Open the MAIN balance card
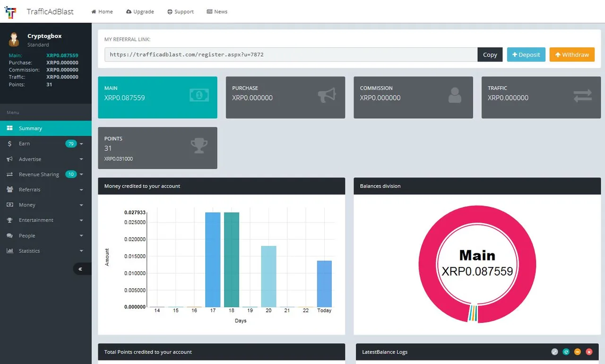Viewport: 605px width, 364px height. pyautogui.click(x=157, y=97)
